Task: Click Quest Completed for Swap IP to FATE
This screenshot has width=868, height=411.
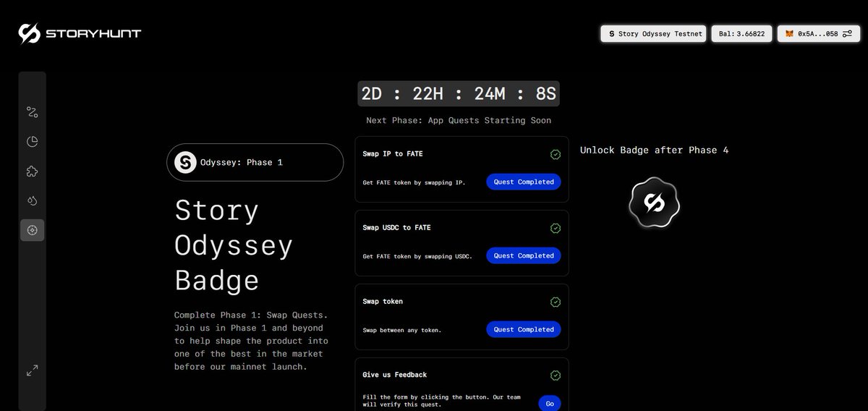Action: (524, 182)
